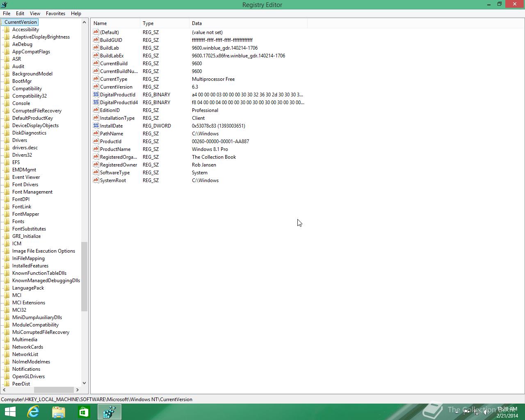This screenshot has width=525, height=420.
Task: Click the InstallDate DWORD value icon
Action: (96, 126)
